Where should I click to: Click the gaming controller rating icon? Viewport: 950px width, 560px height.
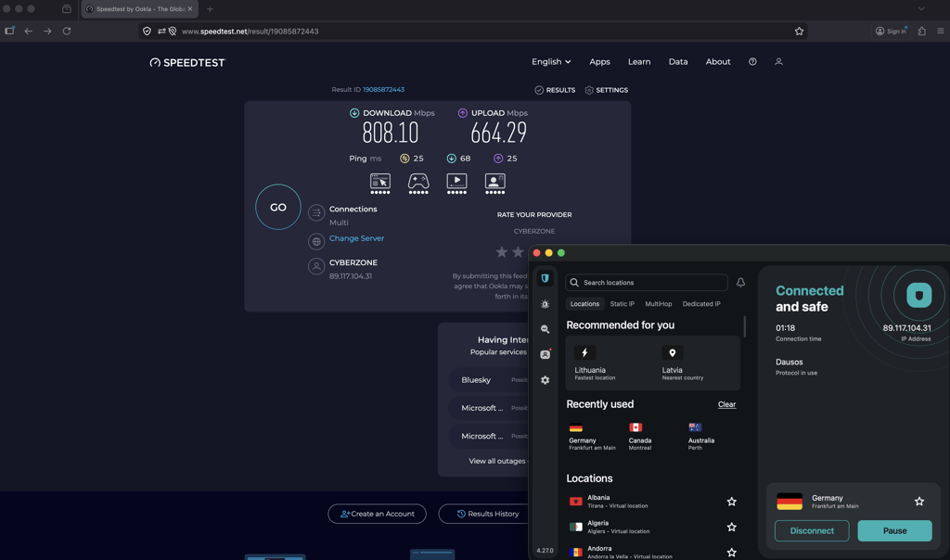418,184
